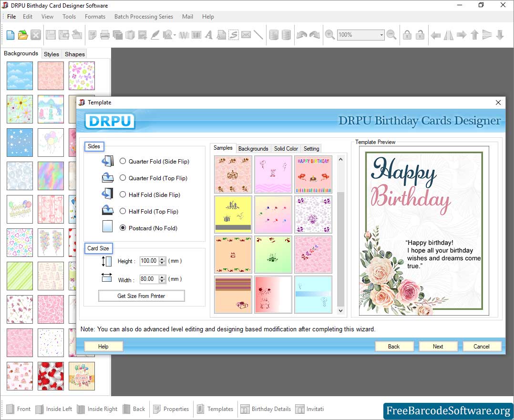Screen dimensions: 514x420
Task: Increase card Height with up stepper
Action: coord(162,259)
